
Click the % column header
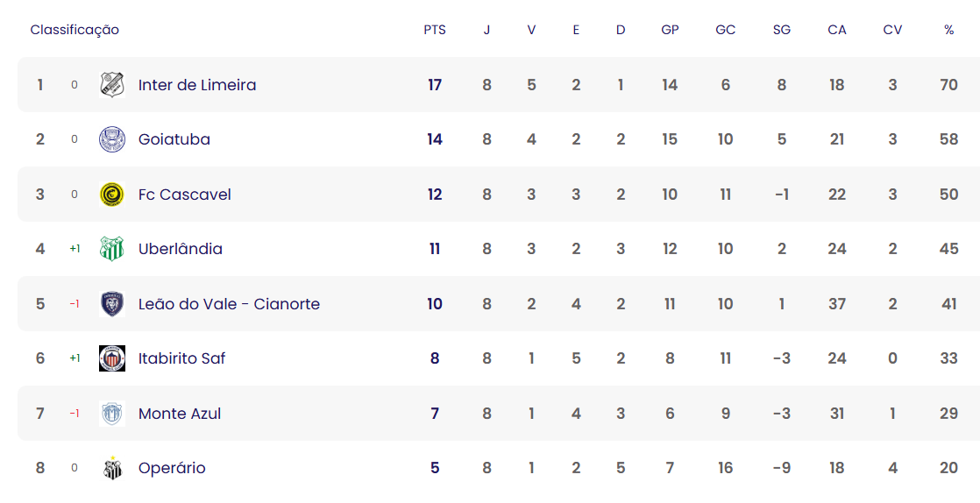tap(948, 30)
